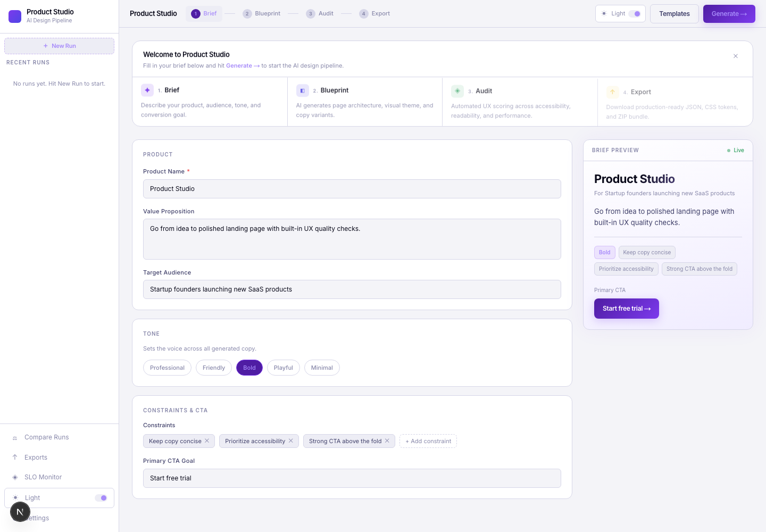Open Compare Runs in the sidebar

tap(59, 437)
